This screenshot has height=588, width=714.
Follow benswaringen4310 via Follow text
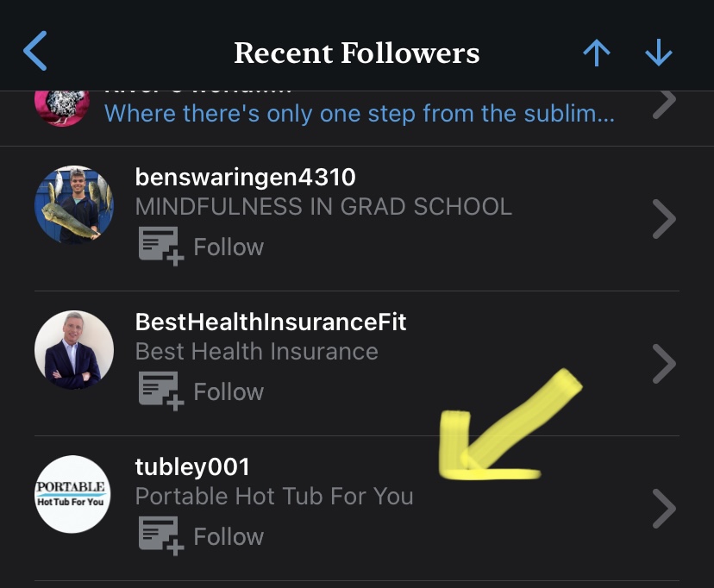point(229,247)
